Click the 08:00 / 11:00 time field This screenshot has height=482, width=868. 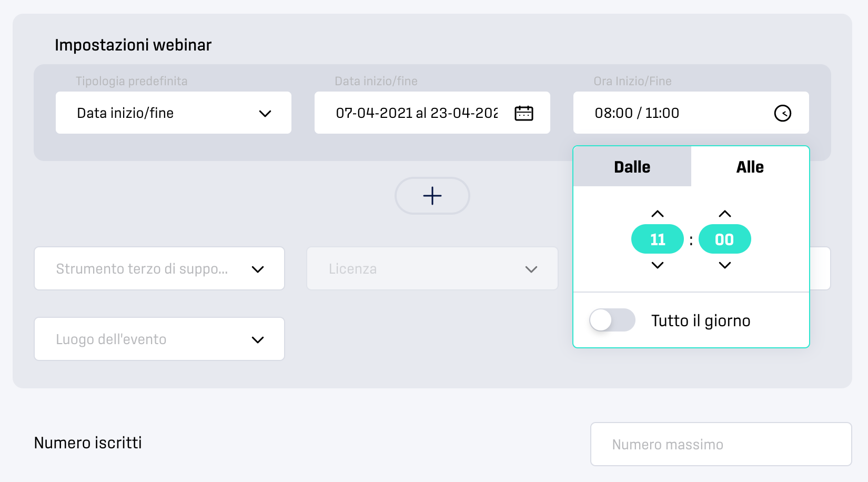coord(691,113)
